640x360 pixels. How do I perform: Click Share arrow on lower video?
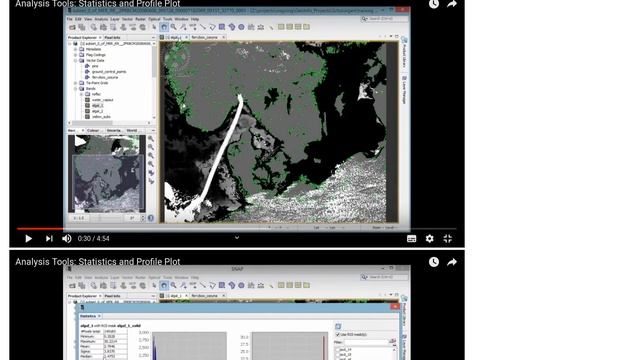click(452, 262)
